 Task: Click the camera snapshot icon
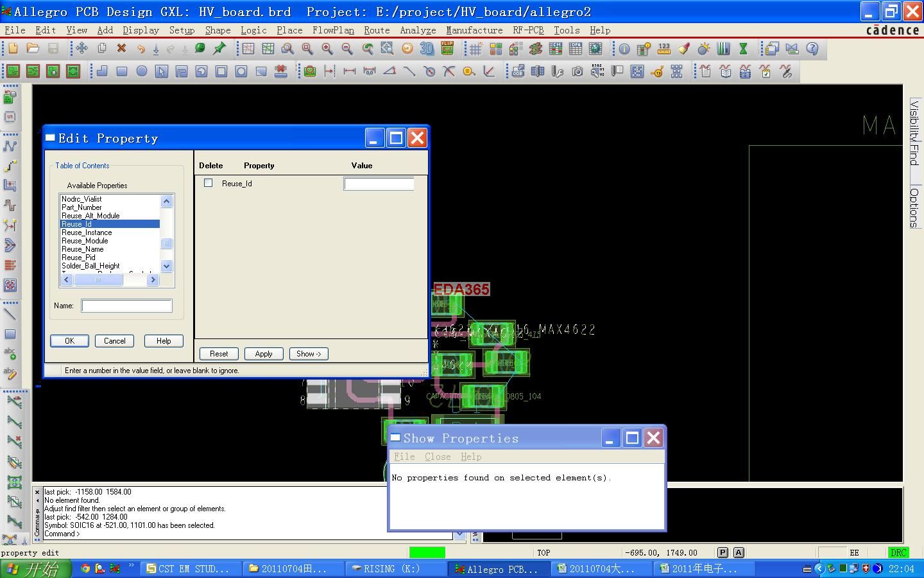[x=577, y=71]
